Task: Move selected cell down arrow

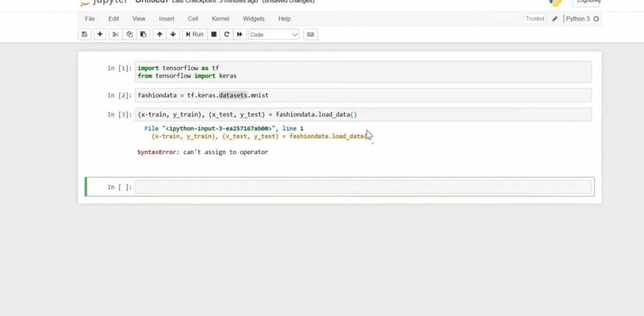Action: coord(173,35)
